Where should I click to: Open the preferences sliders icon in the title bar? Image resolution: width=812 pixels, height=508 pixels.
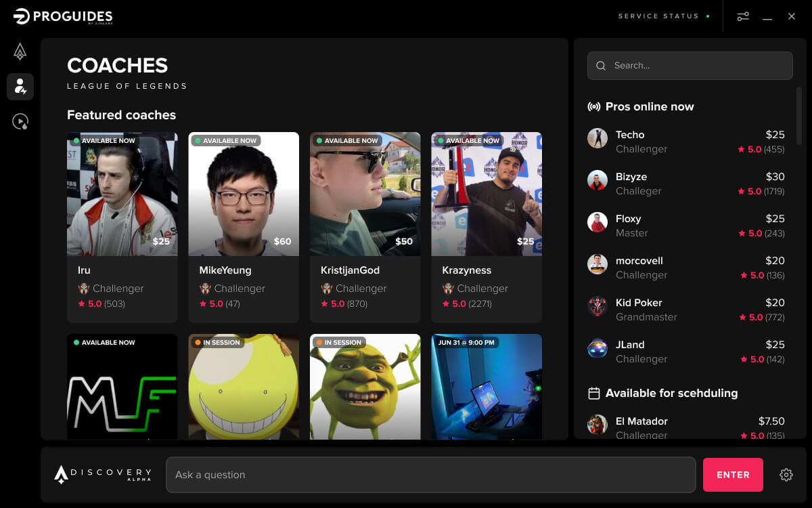pyautogui.click(x=743, y=16)
